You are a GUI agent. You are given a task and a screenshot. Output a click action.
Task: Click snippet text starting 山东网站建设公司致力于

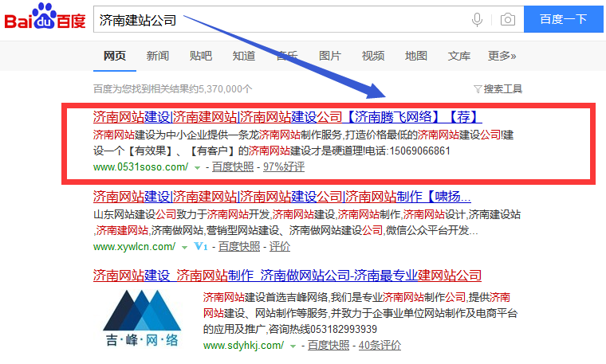pos(307,223)
